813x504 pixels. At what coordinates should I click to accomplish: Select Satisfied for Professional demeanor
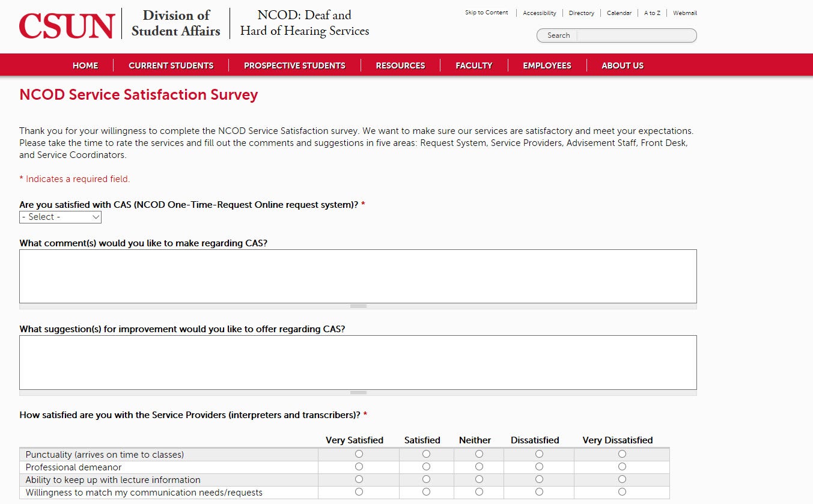[x=426, y=467]
